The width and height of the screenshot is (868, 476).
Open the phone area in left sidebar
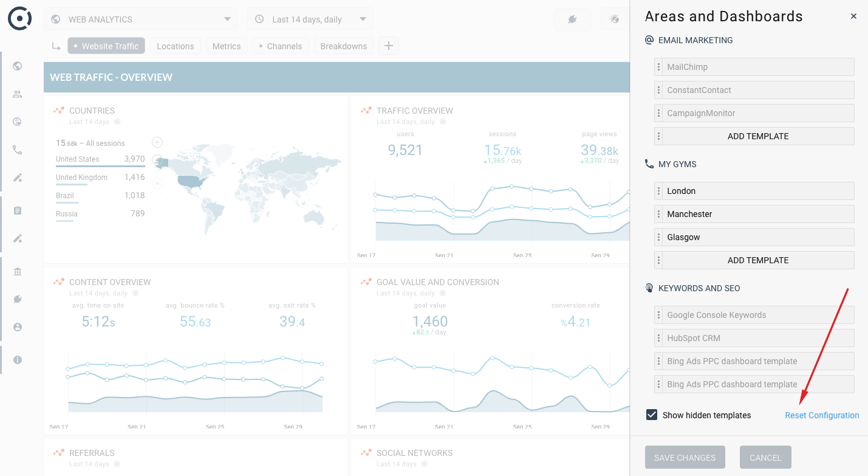[x=18, y=150]
